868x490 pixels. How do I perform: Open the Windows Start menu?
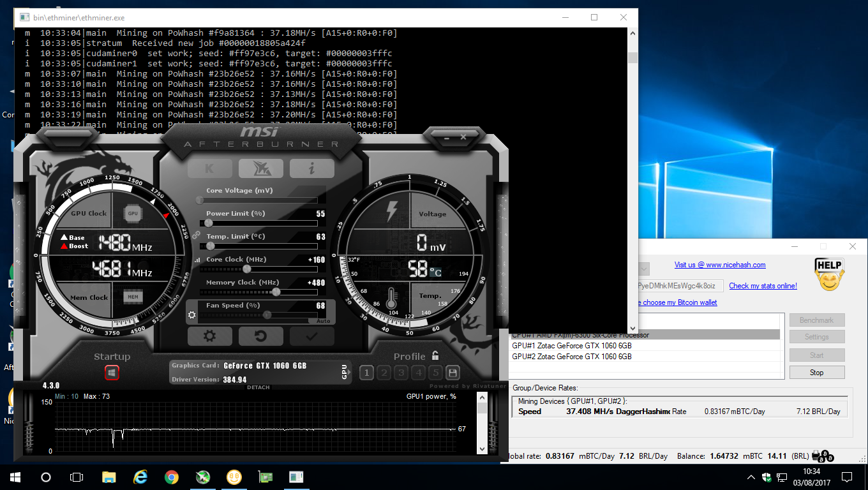pos(15,477)
